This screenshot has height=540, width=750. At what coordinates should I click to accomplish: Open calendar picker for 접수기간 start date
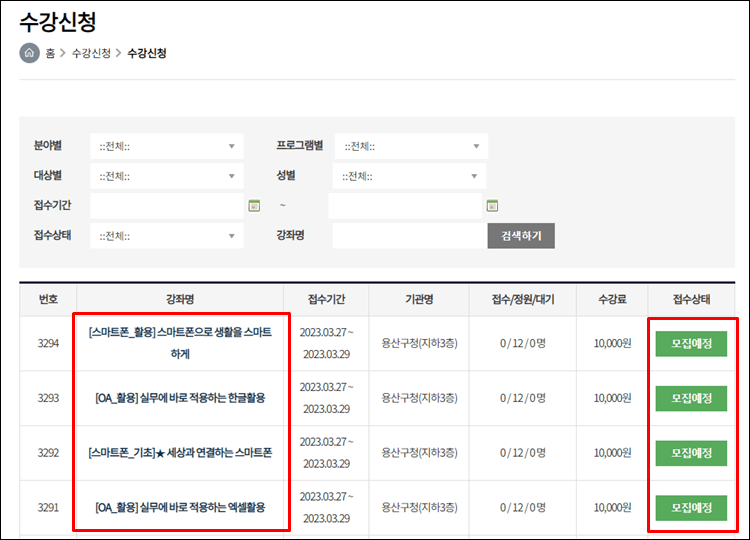[x=254, y=206]
